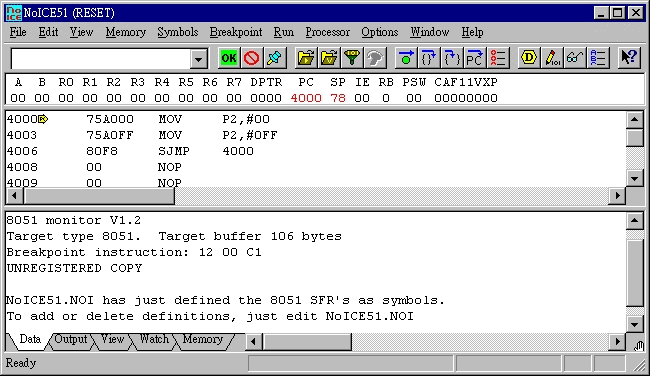650x376 pixels.
Task: Click the MOV P2,#0FF line at 4003
Action: 142,135
